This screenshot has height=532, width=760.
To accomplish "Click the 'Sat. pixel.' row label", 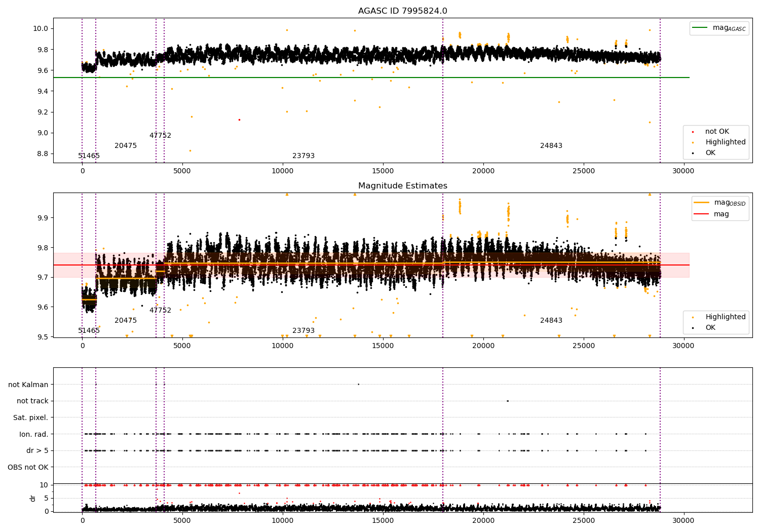I will (31, 418).
